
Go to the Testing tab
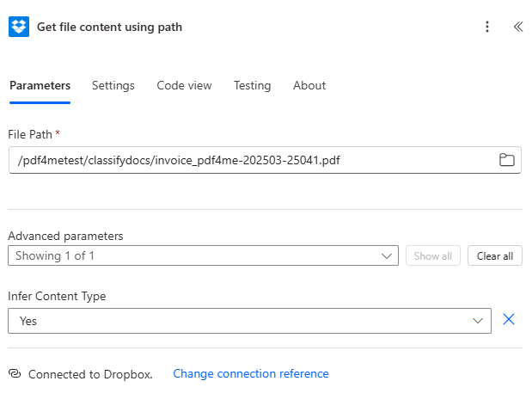click(x=252, y=86)
